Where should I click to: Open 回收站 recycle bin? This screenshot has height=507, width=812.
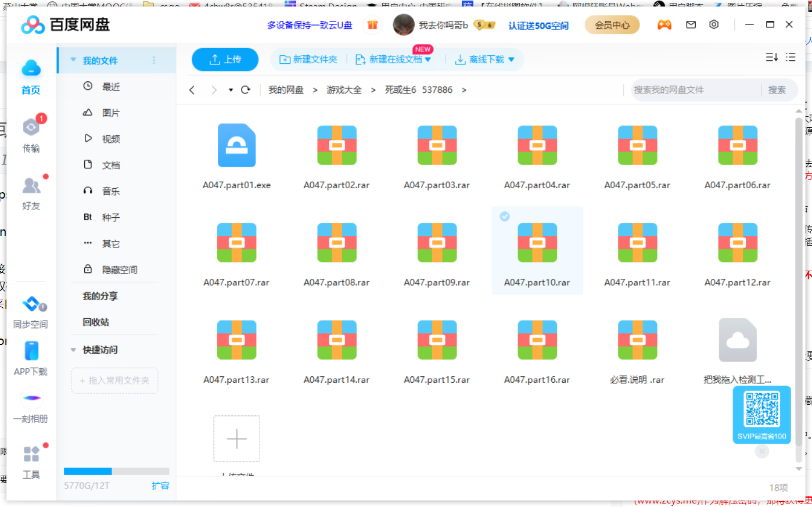[96, 322]
